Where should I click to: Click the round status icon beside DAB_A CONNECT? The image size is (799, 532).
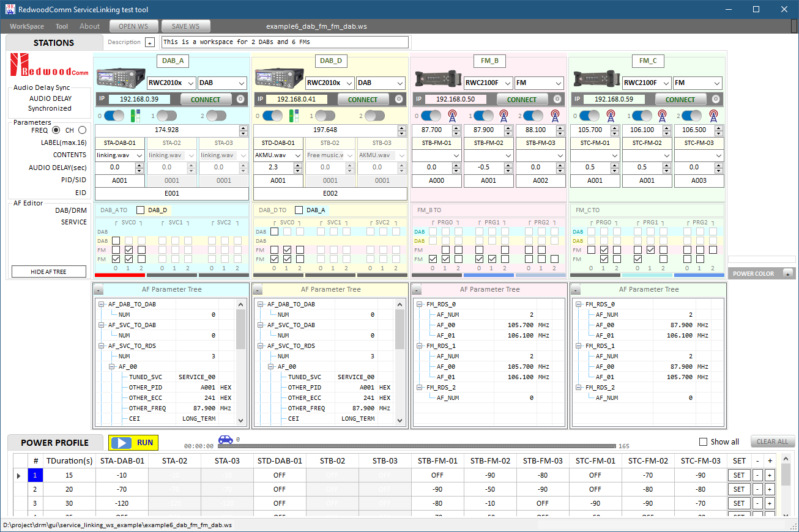(x=240, y=99)
